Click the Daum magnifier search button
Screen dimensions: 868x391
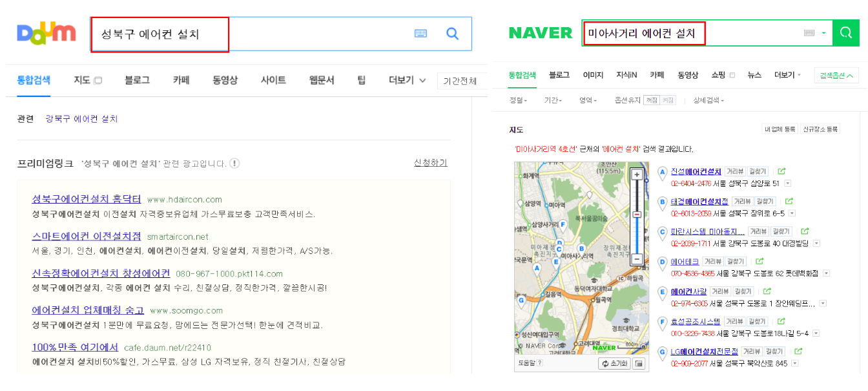point(452,34)
